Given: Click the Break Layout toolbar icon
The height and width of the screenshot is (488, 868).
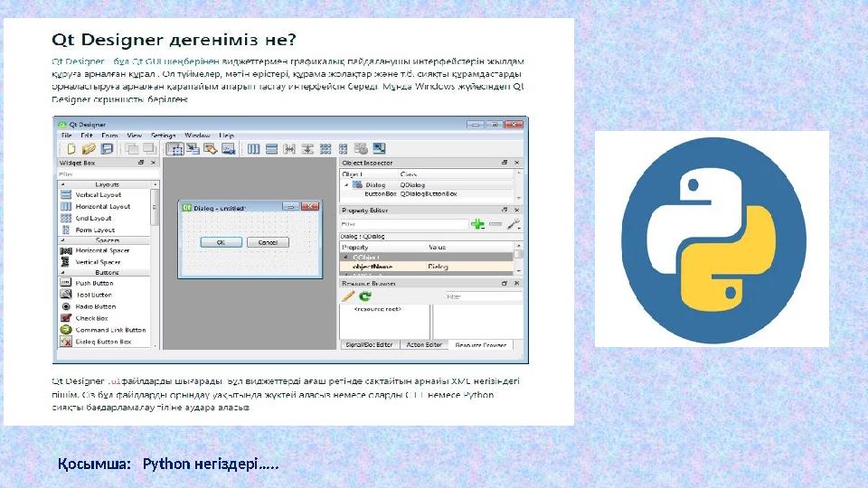Looking at the screenshot, I should pos(361,149).
